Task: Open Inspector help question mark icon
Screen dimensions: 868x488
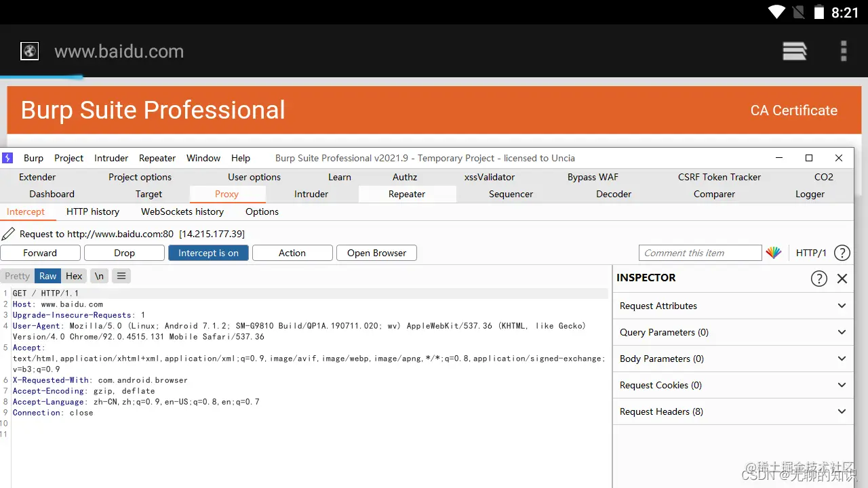Action: click(x=819, y=278)
